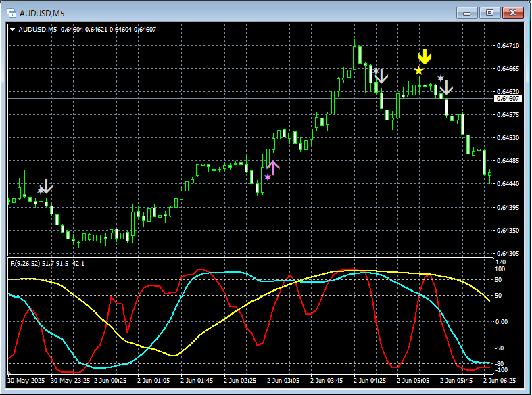The height and width of the screenshot is (395, 532).
Task: Click the chart window icon in title bar
Action: point(11,12)
